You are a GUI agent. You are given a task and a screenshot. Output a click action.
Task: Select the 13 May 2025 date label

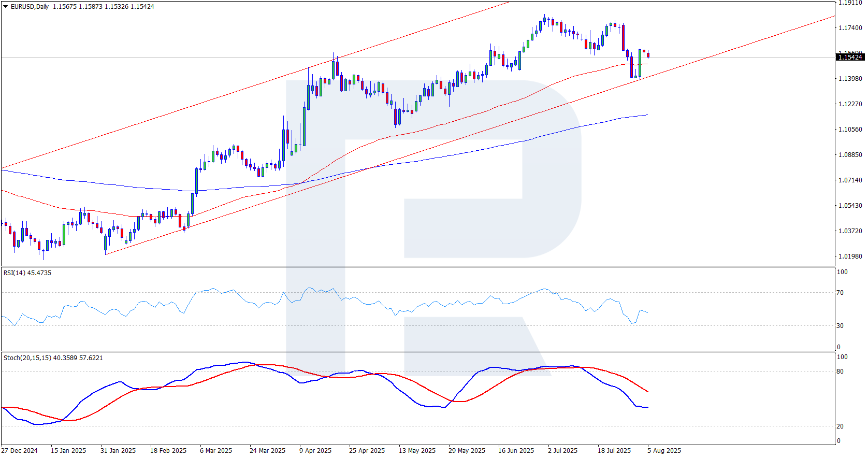417,450
